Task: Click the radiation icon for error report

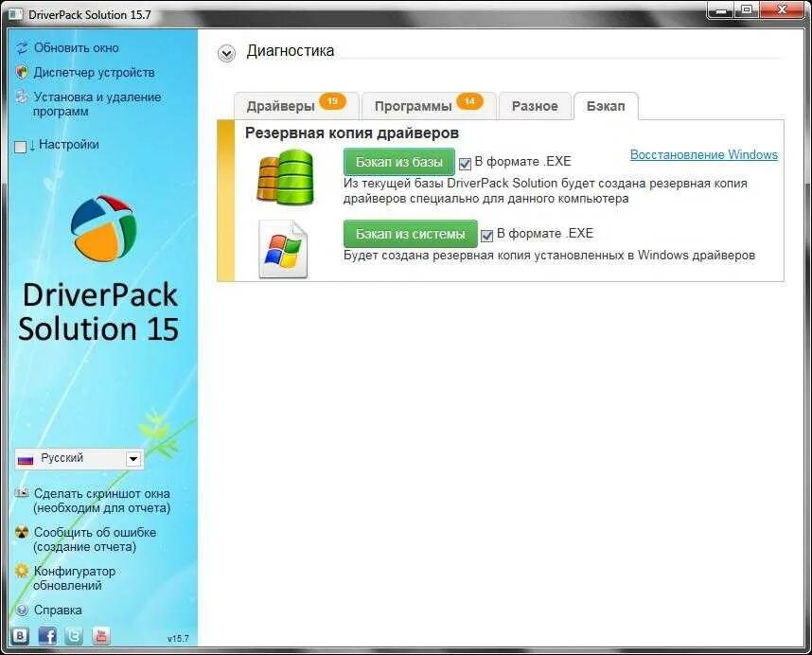Action: [22, 532]
